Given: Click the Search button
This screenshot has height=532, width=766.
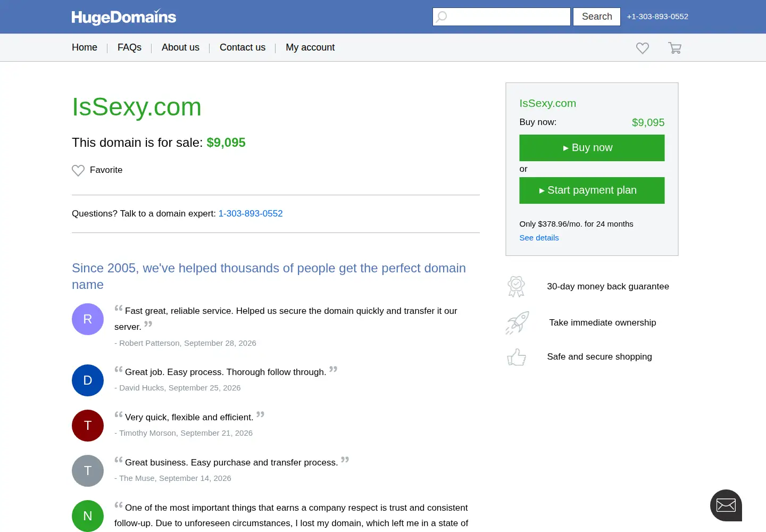Looking at the screenshot, I should (x=597, y=16).
